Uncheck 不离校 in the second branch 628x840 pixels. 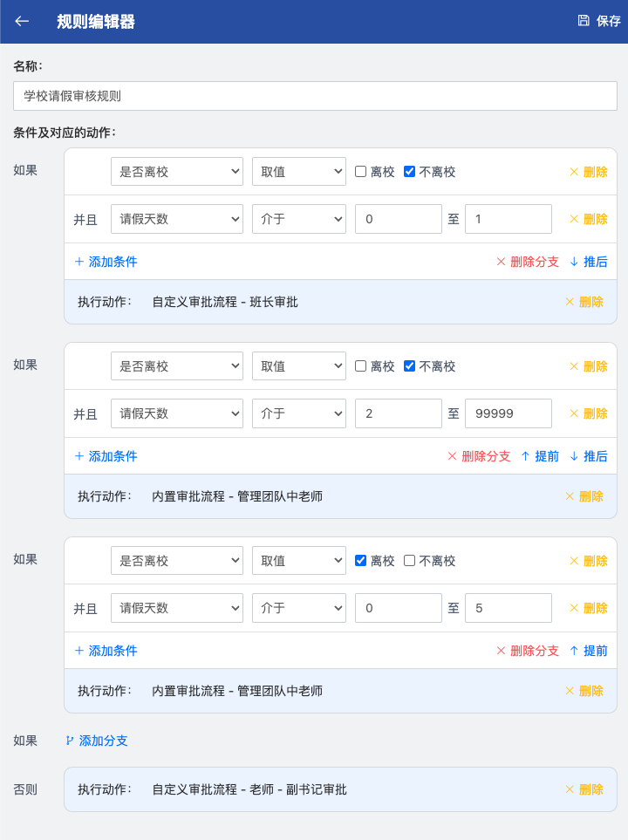click(x=410, y=366)
